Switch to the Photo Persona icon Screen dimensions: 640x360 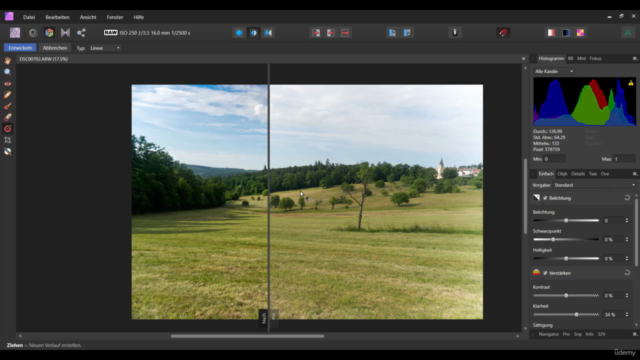15,33
